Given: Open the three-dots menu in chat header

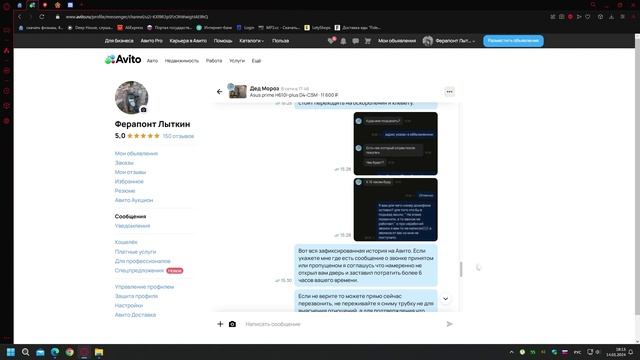Looking at the screenshot, I should pyautogui.click(x=449, y=91).
